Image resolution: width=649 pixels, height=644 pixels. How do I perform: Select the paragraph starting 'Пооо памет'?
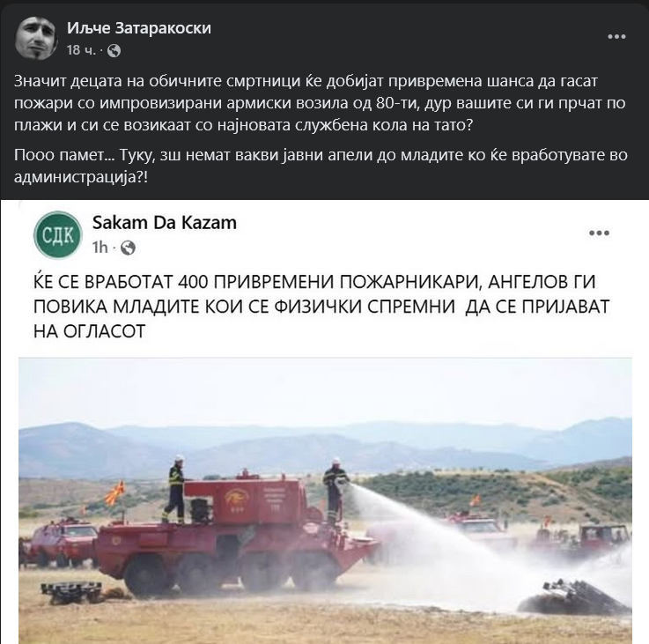coord(321,167)
